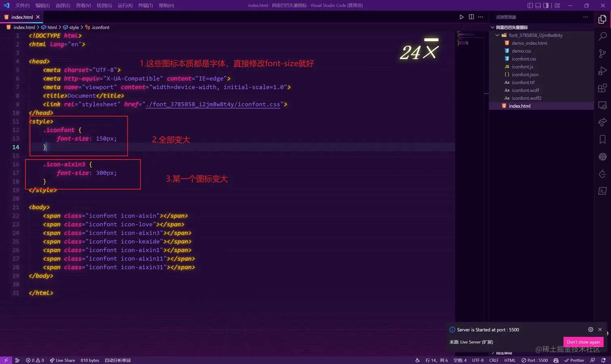Image resolution: width=611 pixels, height=364 pixels.
Task: Open the 选择(S) menu
Action: 63,6
